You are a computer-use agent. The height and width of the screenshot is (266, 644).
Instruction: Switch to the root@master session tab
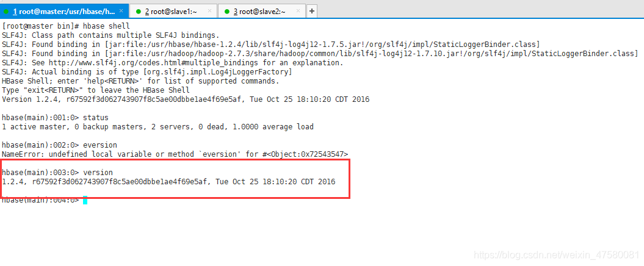click(65, 12)
